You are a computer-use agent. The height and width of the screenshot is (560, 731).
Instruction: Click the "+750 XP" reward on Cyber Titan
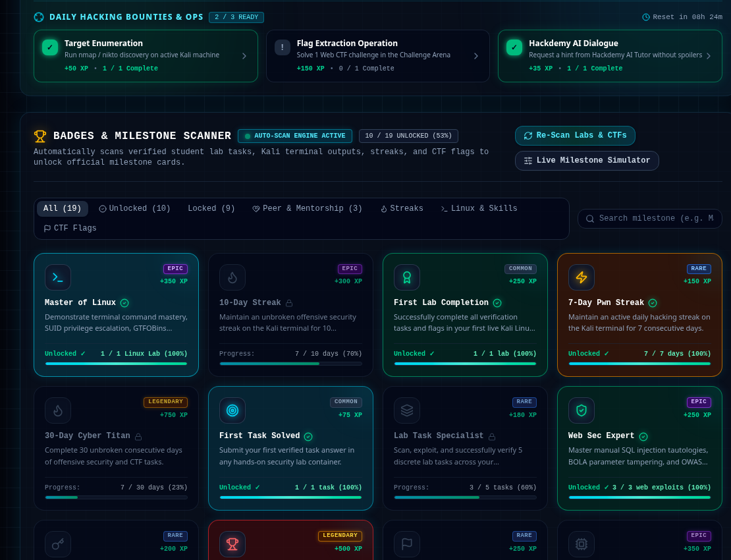tap(173, 415)
